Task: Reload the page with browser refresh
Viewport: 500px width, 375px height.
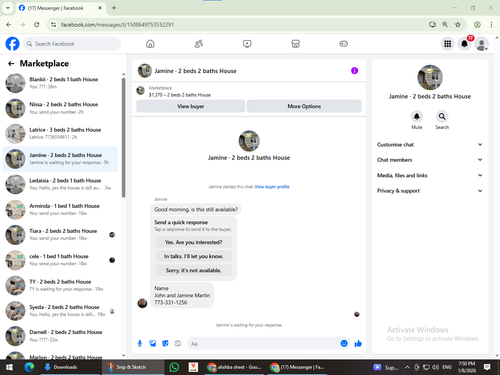Action: 37,24
